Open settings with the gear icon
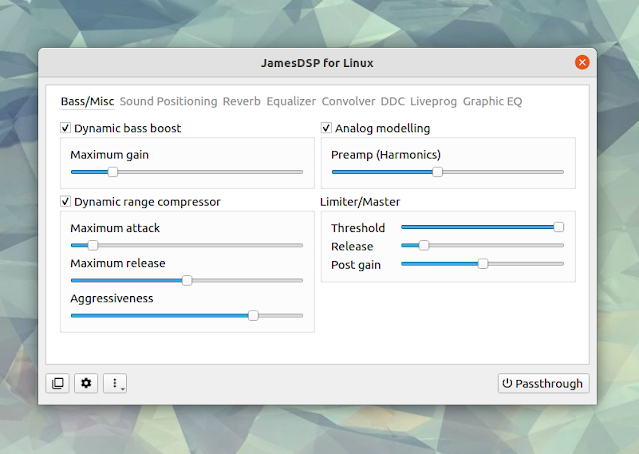639x454 pixels. (86, 383)
